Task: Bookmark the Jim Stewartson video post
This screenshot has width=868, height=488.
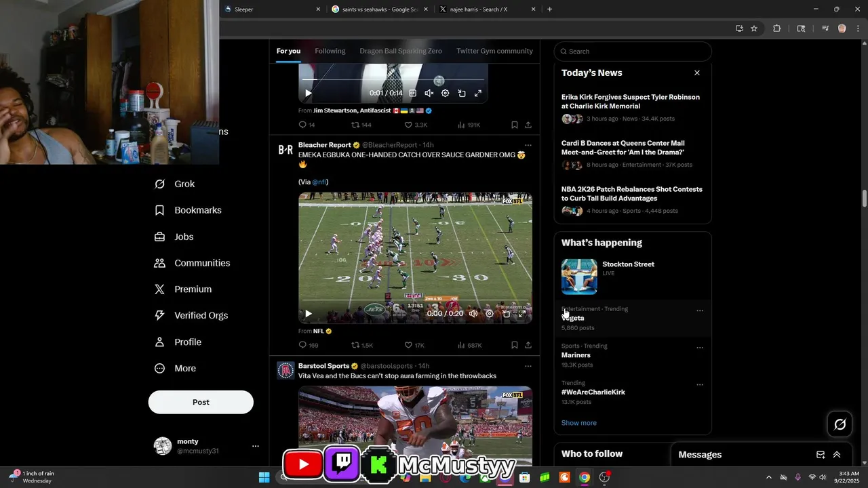Action: point(515,125)
